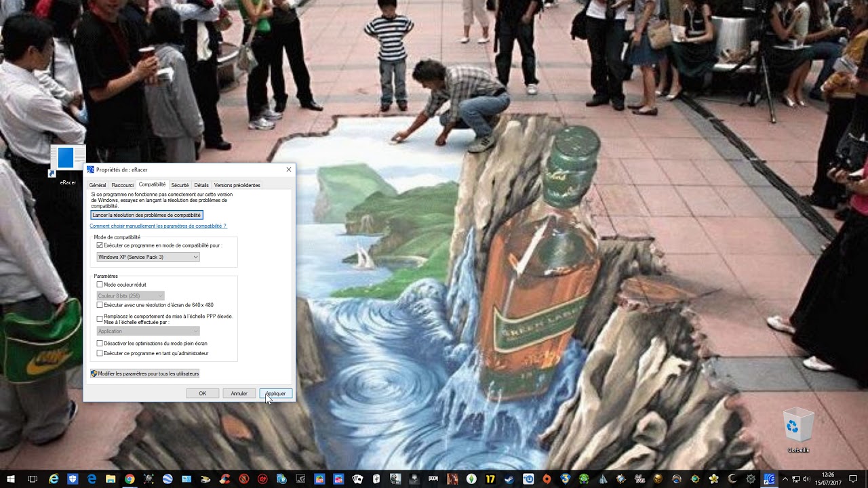Open Windows Defender shield in taskbar
The height and width of the screenshot is (488, 868).
(x=73, y=479)
